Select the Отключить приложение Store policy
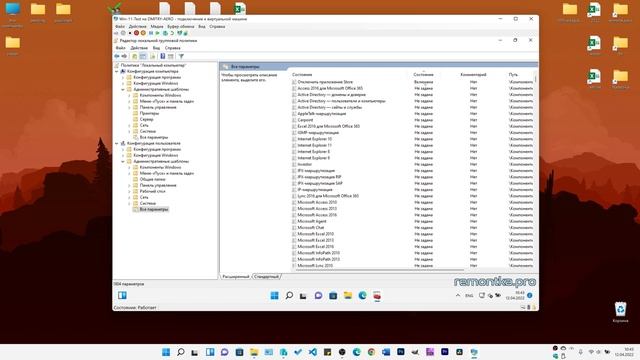Viewport: 640px width, 360px height. coord(325,82)
